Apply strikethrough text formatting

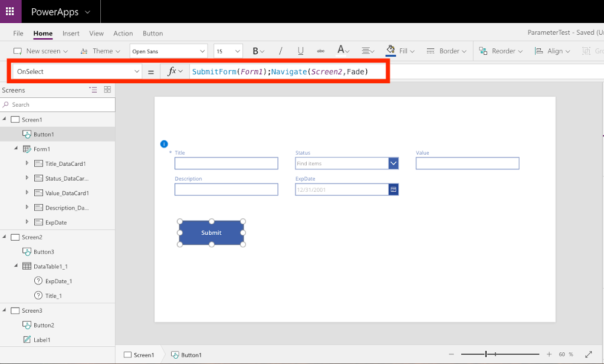tap(320, 51)
